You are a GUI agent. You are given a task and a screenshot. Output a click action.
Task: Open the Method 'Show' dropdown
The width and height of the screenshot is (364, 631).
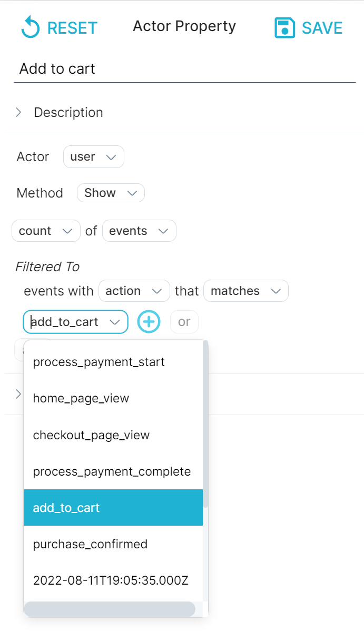[x=111, y=193]
